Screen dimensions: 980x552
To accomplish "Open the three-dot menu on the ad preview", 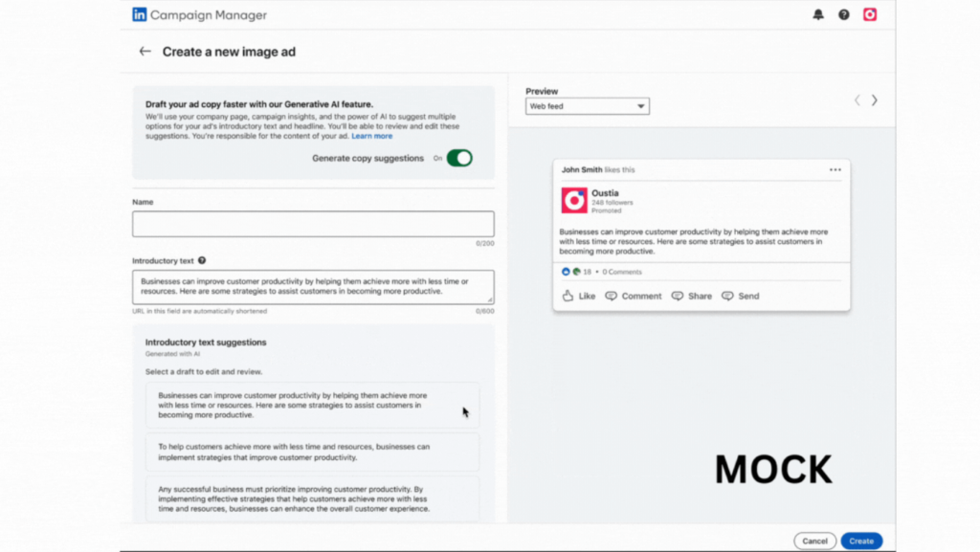I will click(x=836, y=168).
